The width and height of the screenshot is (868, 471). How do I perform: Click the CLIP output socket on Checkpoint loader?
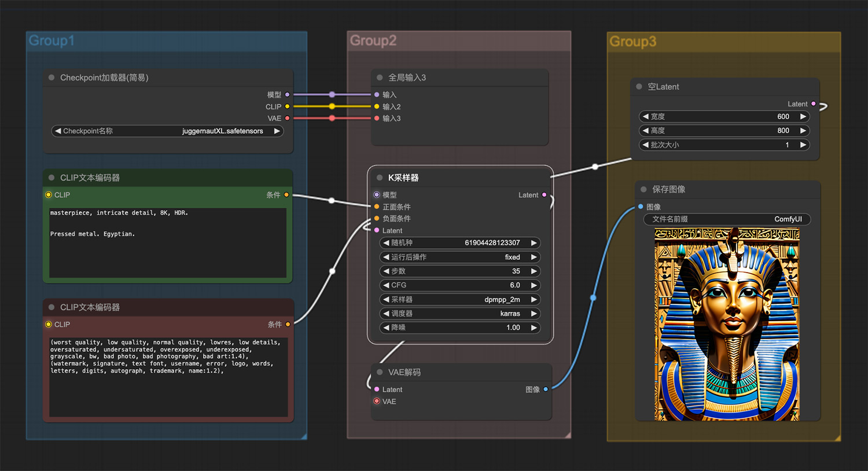[287, 106]
